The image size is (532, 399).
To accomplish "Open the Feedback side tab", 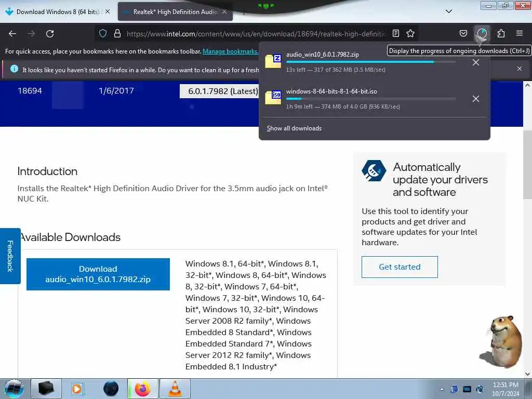I will [x=10, y=256].
